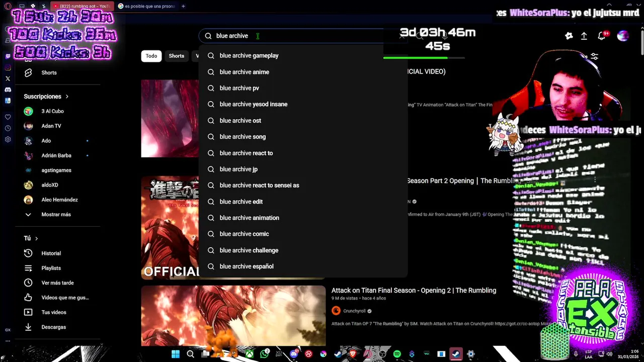The width and height of the screenshot is (644, 362).
Task: Choose suggestion blue archive song
Action: [303, 137]
